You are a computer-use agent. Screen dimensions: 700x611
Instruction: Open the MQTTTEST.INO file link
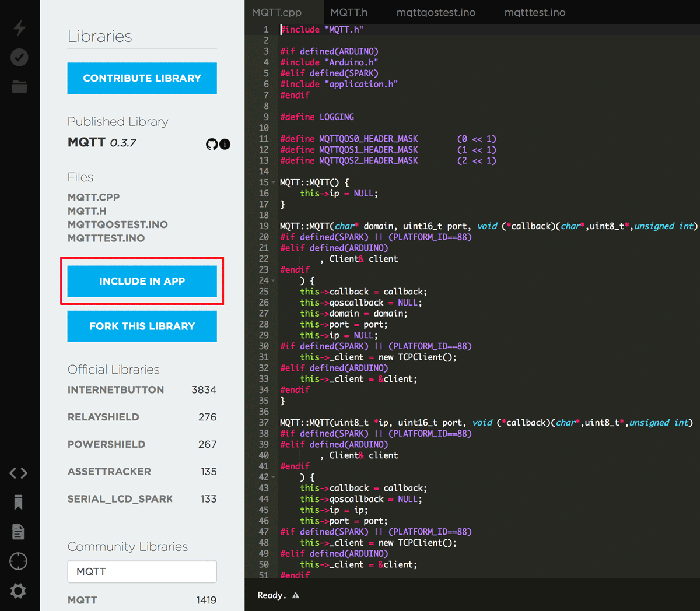pyautogui.click(x=106, y=238)
